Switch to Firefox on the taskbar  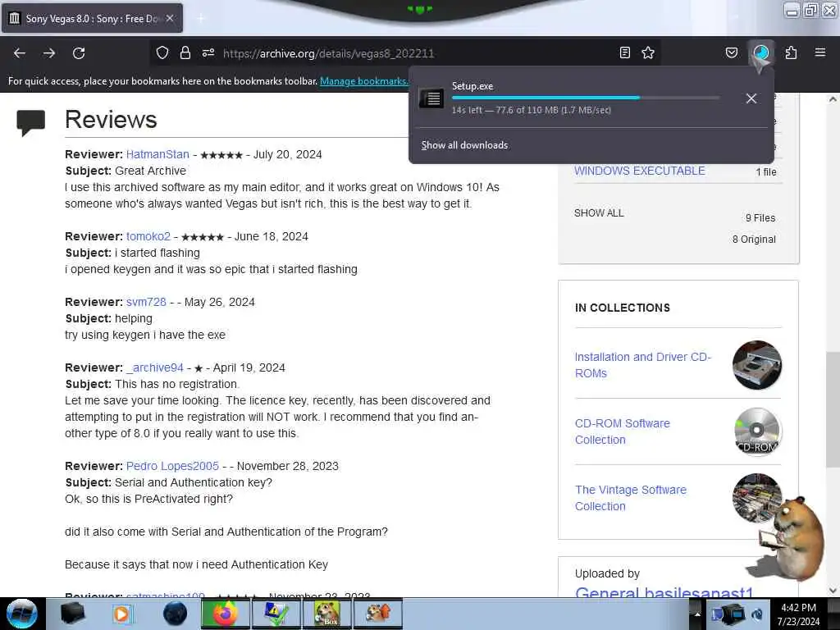point(226,614)
